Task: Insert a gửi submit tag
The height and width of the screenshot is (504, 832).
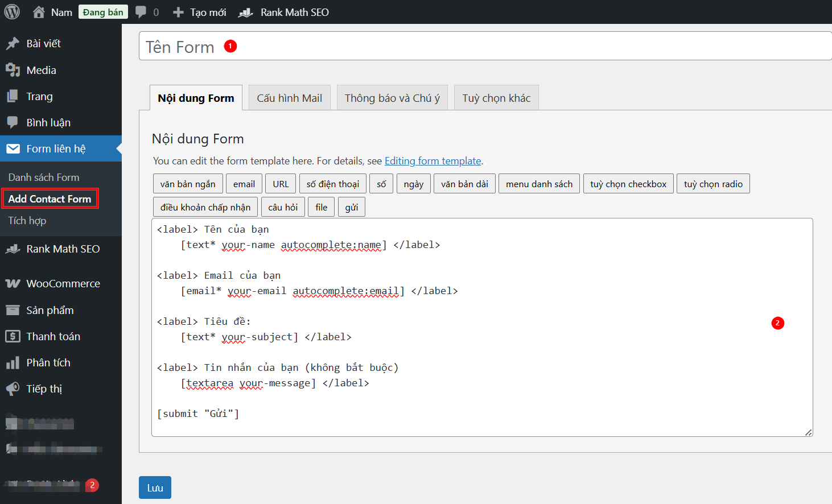Action: tap(352, 207)
